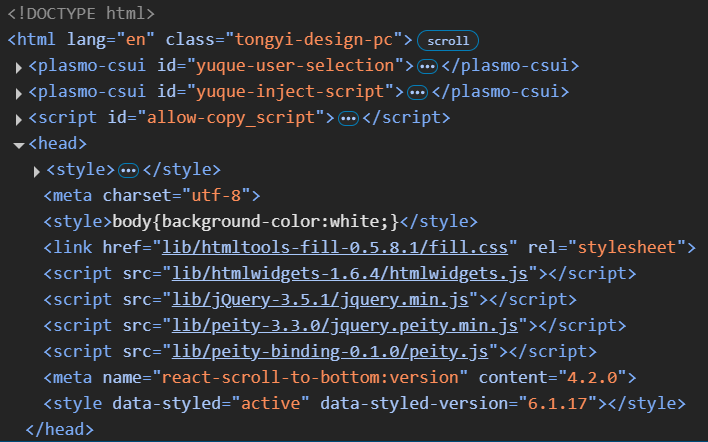Select the html lang="en" opening tag
The width and height of the screenshot is (708, 442).
tap(210, 40)
